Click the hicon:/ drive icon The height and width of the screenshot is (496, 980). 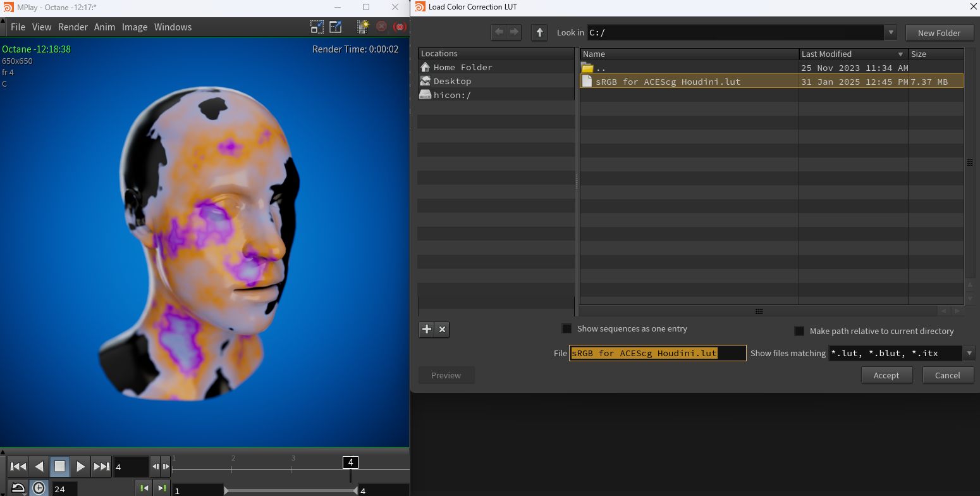425,95
